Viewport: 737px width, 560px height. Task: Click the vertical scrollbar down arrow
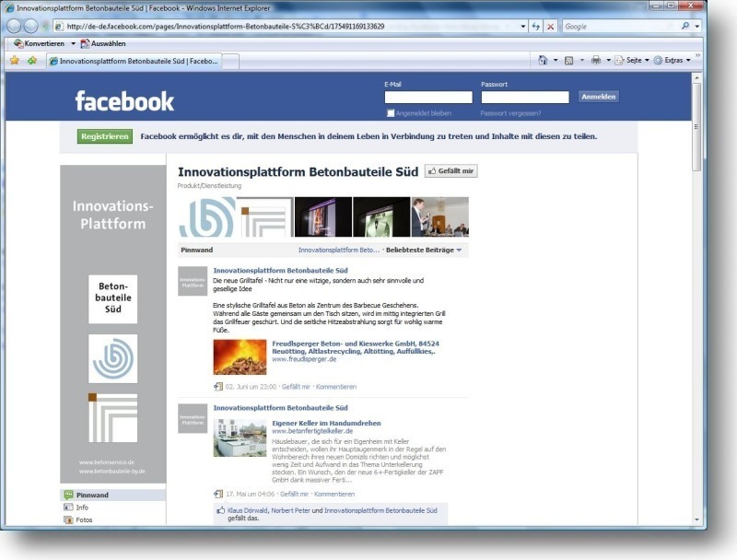(696, 519)
